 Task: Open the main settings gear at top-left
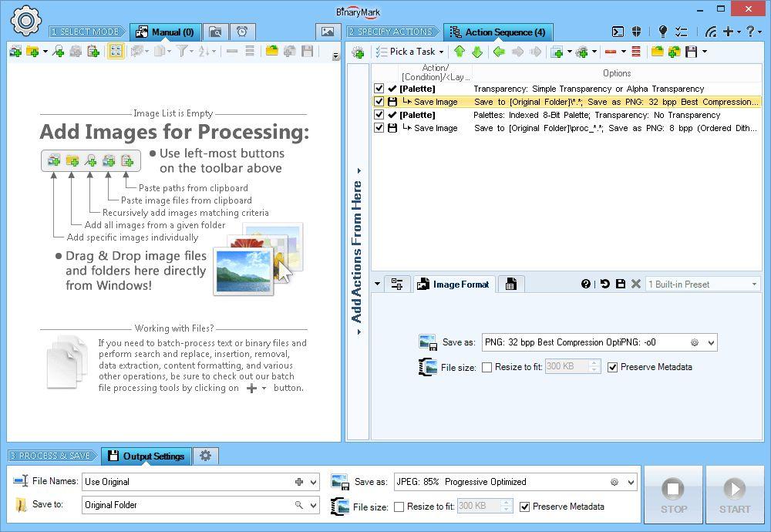25,20
